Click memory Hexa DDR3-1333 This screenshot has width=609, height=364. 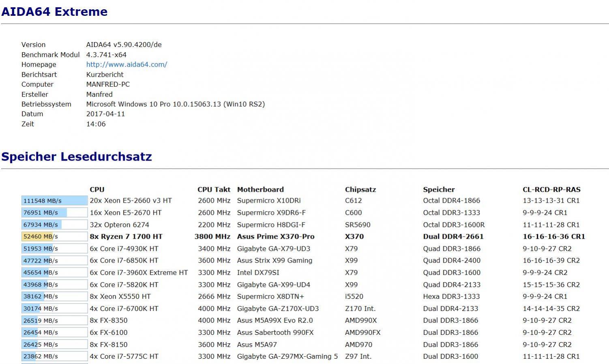click(451, 296)
